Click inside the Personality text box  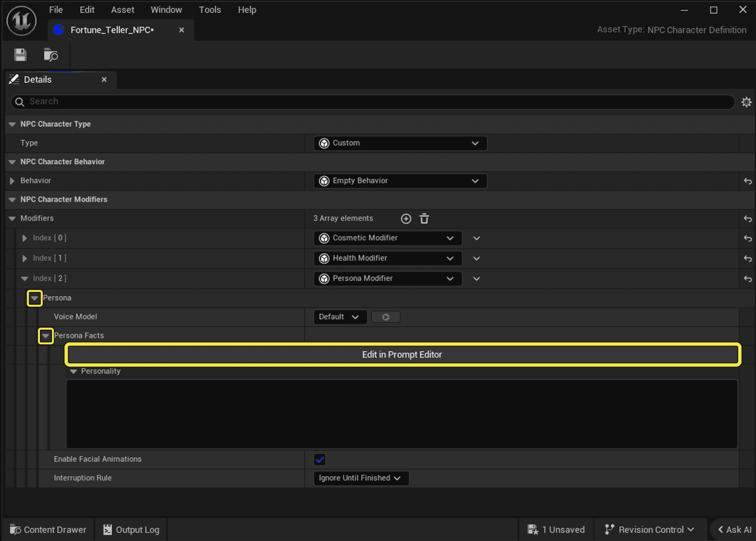402,414
